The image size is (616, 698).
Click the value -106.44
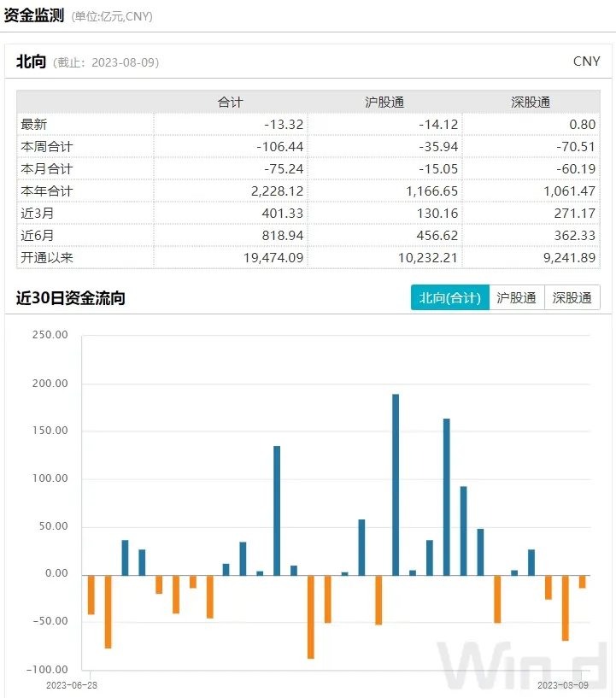coord(280,147)
